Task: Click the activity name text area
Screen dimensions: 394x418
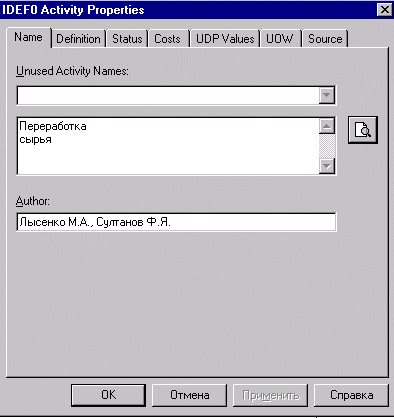Action: click(x=168, y=146)
